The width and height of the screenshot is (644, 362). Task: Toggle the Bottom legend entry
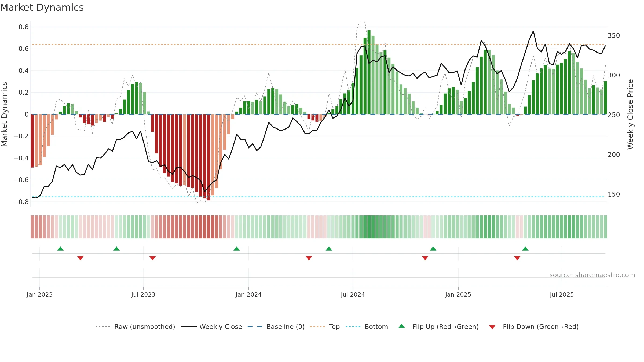[x=367, y=327]
